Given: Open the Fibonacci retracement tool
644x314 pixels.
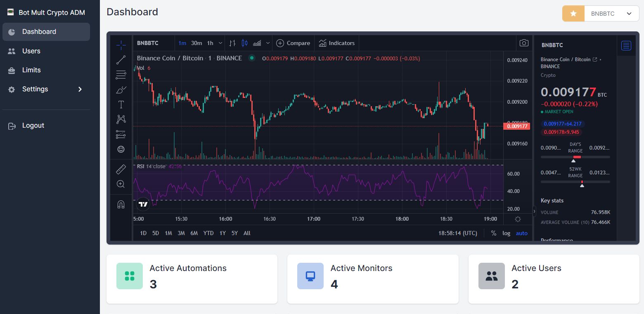Looking at the screenshot, I should tap(121, 75).
